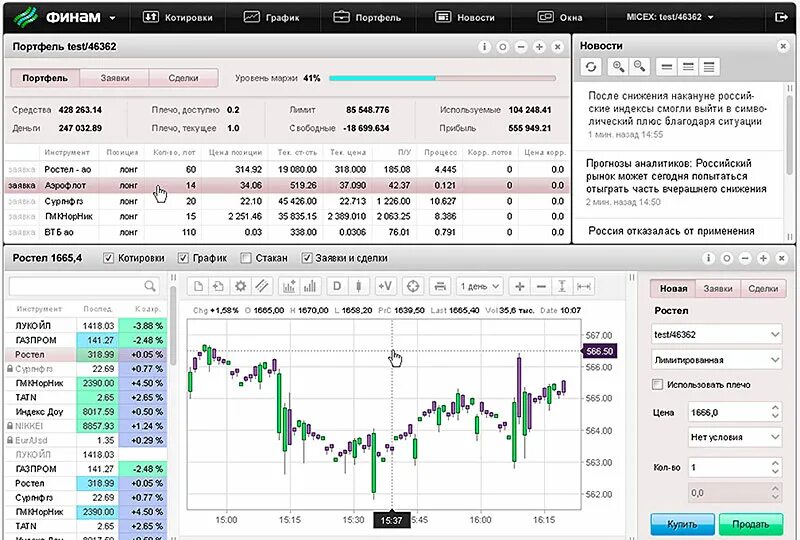
Task: Click the instrument search input field
Action: 84,286
